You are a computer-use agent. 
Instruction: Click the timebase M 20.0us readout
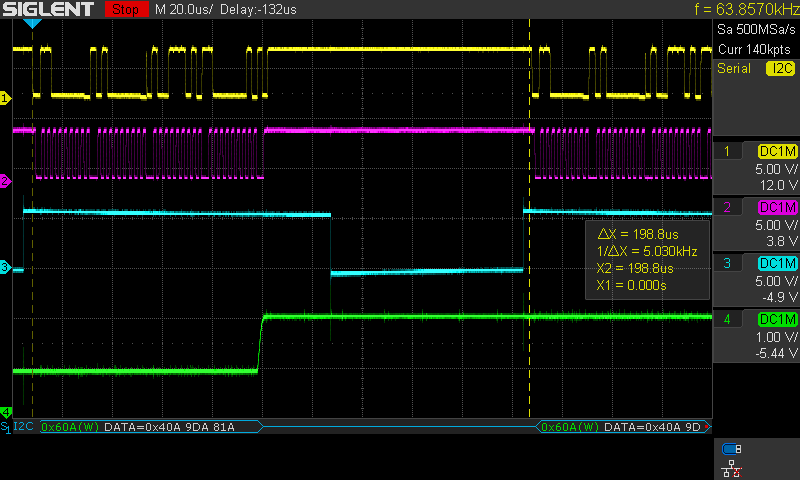(x=184, y=10)
